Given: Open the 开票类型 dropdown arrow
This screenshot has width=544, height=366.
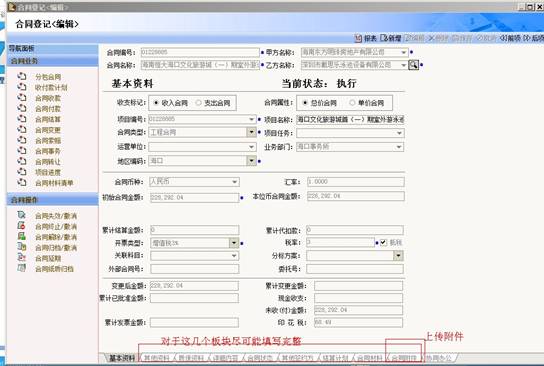Looking at the screenshot, I should [x=234, y=243].
